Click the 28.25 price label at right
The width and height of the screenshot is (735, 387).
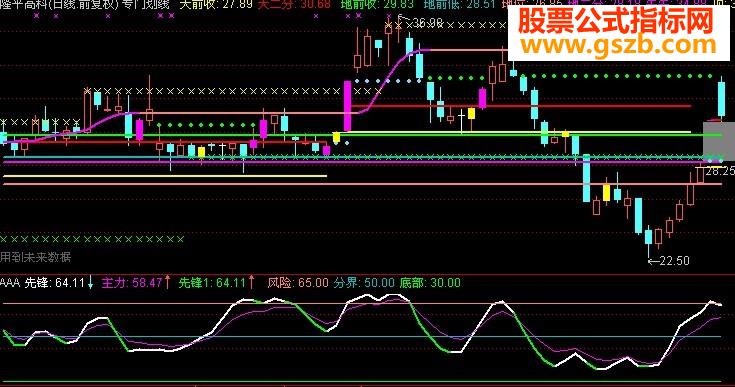click(720, 171)
